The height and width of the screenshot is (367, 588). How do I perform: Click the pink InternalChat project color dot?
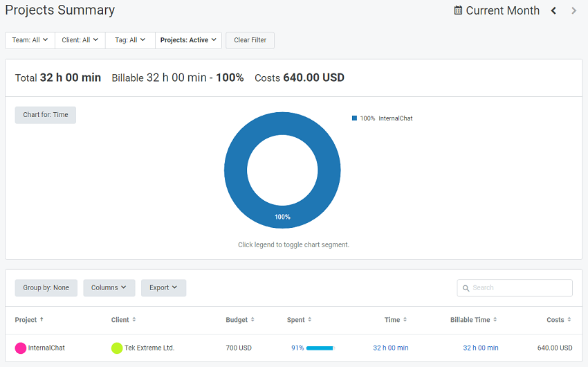click(x=21, y=348)
